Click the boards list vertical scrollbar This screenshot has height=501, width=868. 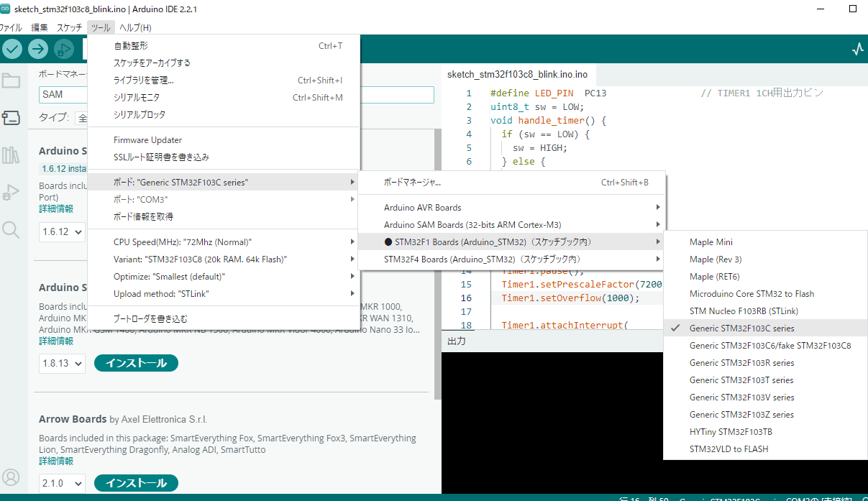click(x=437, y=265)
